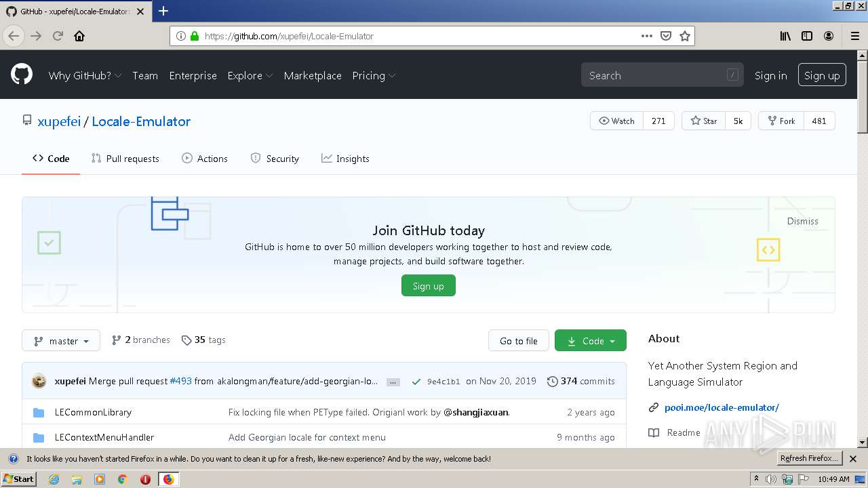Open the Locale-Emulator repository link
Screen dimensions: 868x488
click(141, 121)
